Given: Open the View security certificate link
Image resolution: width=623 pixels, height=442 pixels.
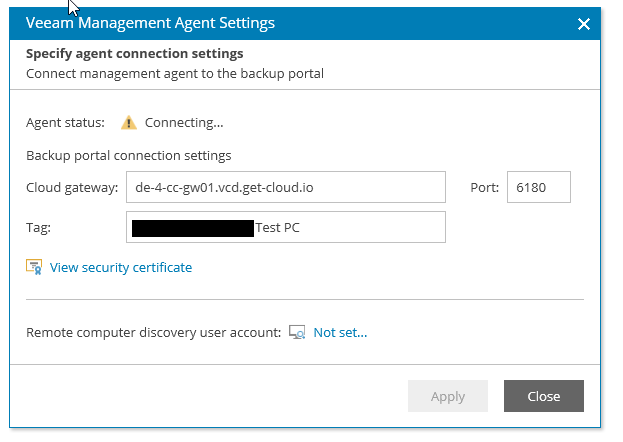Looking at the screenshot, I should tap(121, 268).
